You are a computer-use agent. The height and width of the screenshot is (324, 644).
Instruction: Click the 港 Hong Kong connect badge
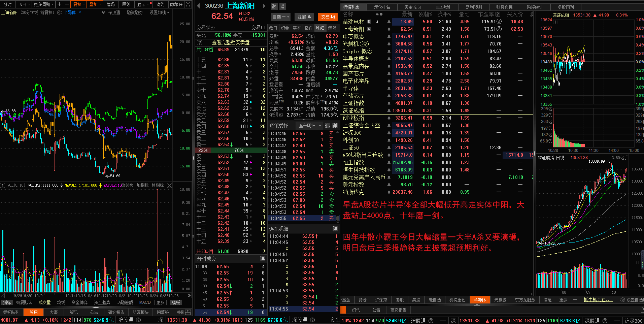pyautogui.click(x=282, y=6)
